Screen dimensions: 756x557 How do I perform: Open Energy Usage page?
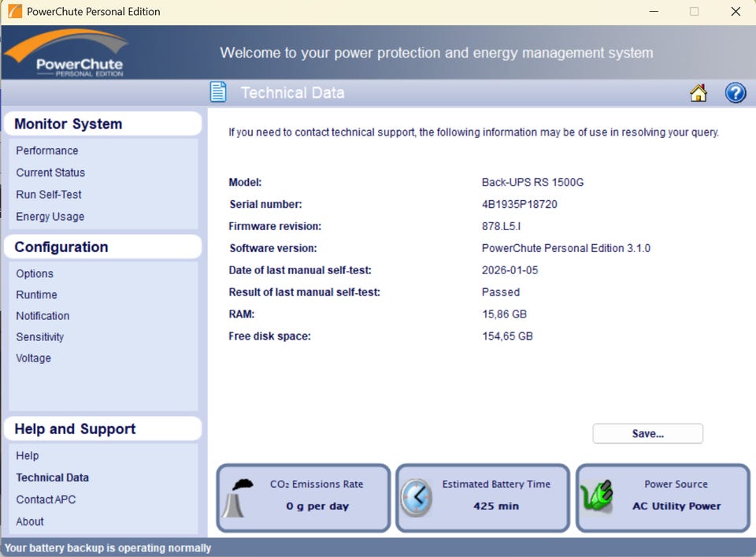[x=50, y=217]
